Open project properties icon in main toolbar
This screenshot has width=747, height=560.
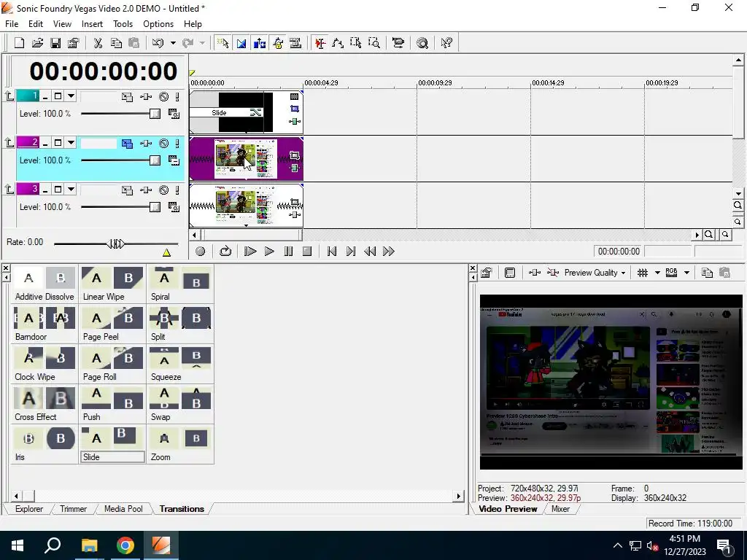pyautogui.click(x=74, y=43)
